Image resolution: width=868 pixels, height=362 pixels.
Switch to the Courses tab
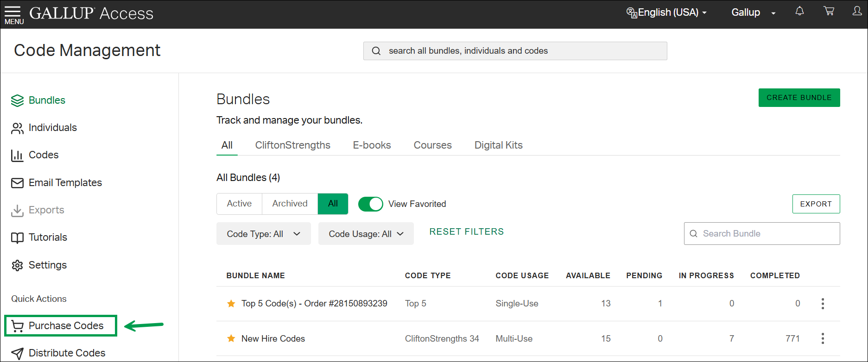coord(433,145)
